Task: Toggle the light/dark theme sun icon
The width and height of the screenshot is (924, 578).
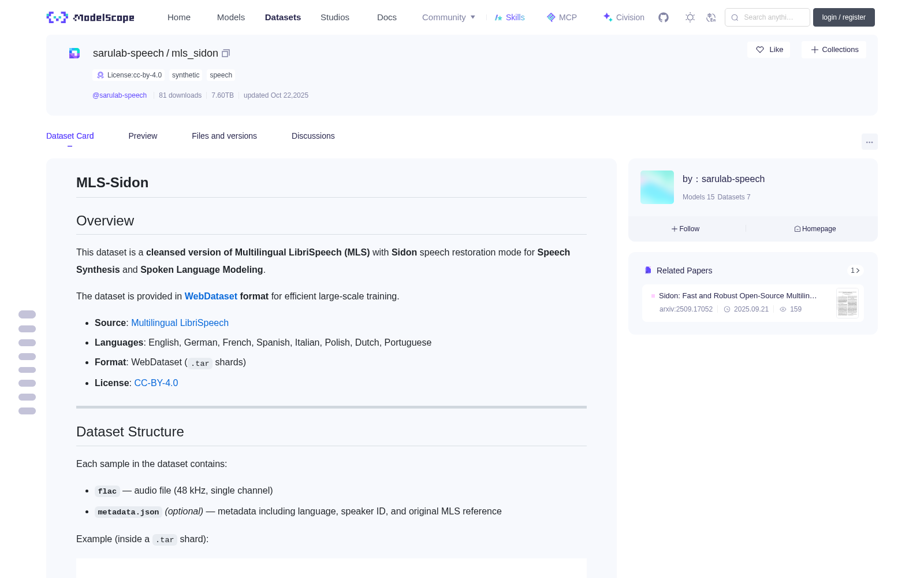Action: pyautogui.click(x=690, y=17)
